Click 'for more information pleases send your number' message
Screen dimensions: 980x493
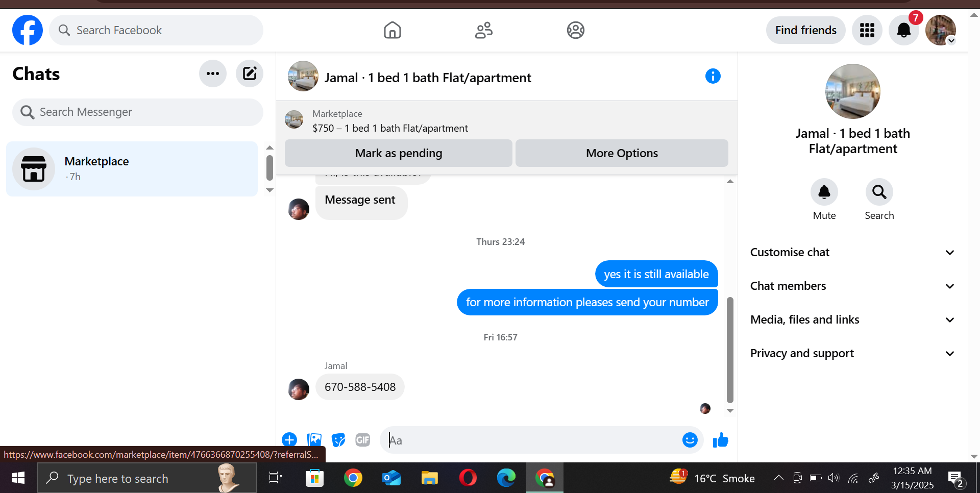[587, 302]
